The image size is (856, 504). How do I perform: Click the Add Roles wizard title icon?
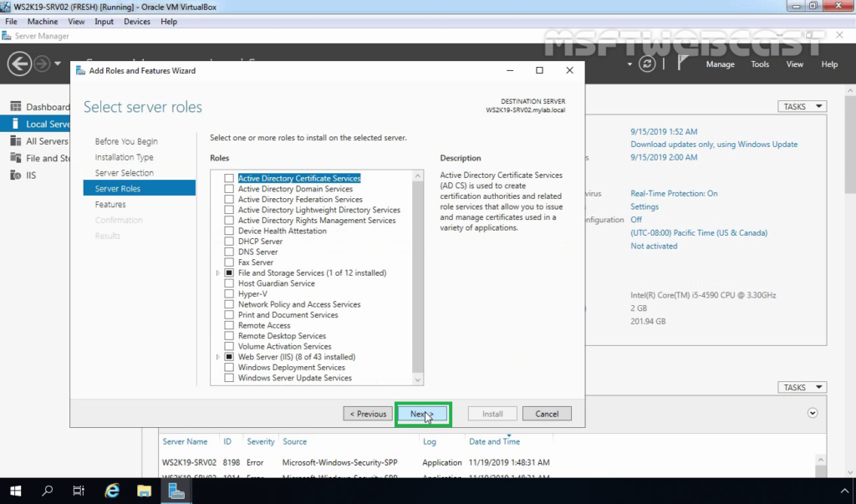click(x=80, y=70)
